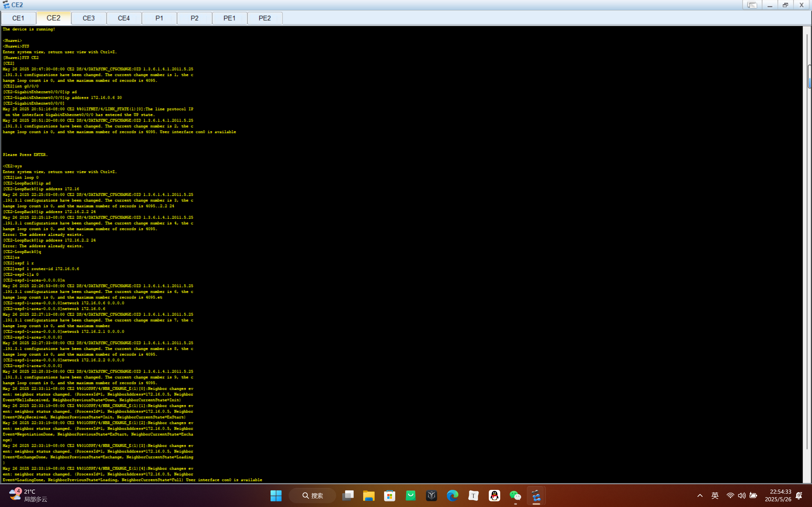Select the CE4 tab
Viewport: 812px width, 507px height.
click(x=124, y=18)
